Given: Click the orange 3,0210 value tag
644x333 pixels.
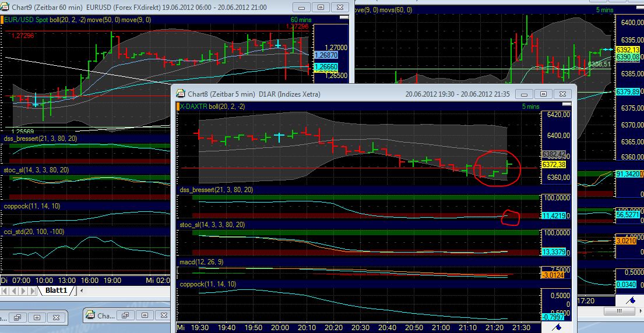Looking at the screenshot, I should click(x=625, y=241).
